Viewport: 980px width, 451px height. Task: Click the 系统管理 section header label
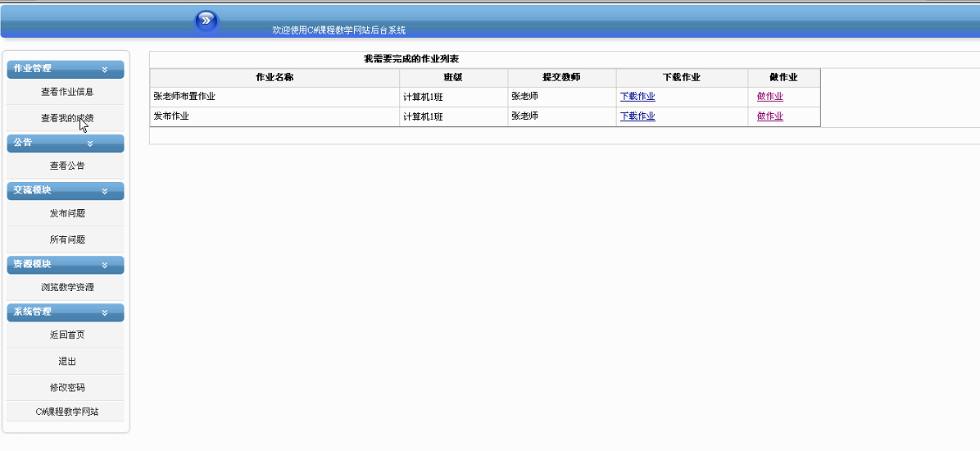click(x=33, y=312)
